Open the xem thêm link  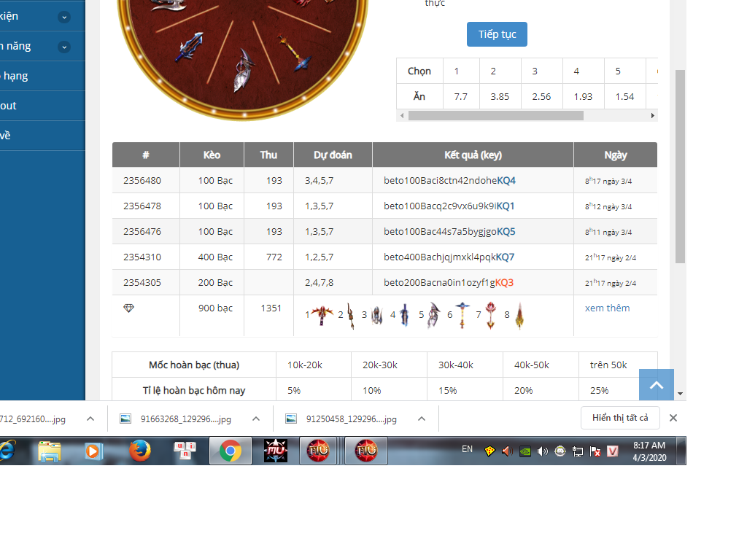tap(607, 308)
